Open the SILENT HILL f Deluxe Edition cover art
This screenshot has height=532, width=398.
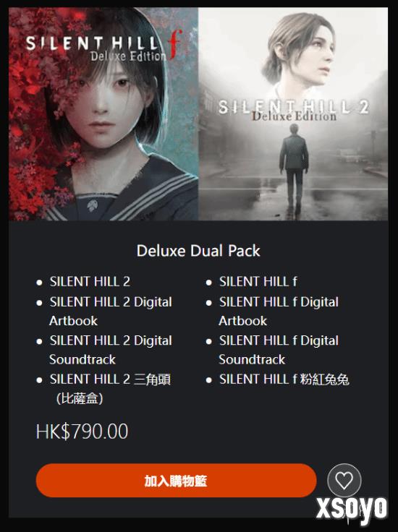103,114
